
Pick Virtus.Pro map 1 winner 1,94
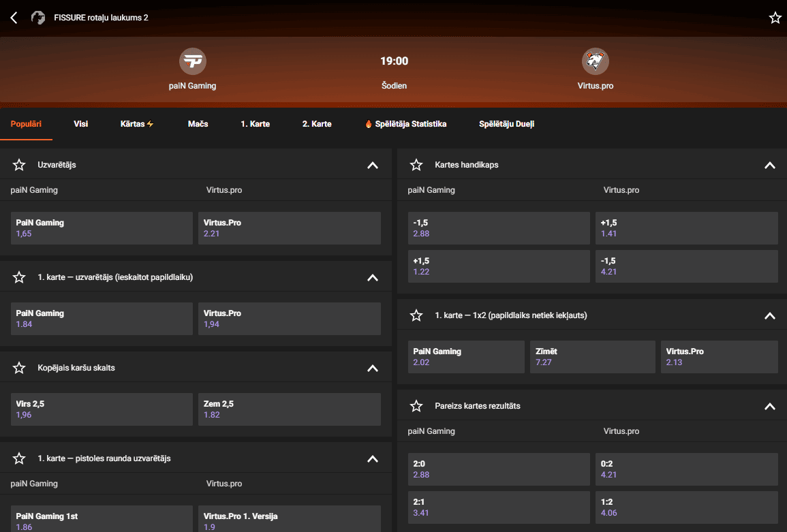pos(290,319)
